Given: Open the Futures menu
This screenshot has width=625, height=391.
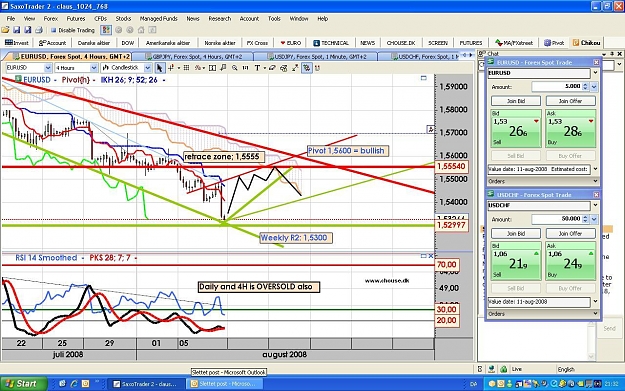Looking at the screenshot, I should click(76, 19).
